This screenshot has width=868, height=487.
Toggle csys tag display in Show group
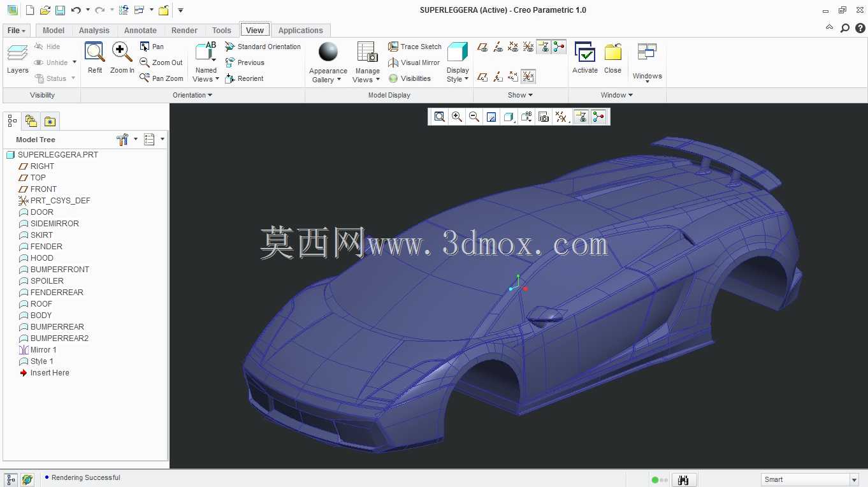(528, 76)
